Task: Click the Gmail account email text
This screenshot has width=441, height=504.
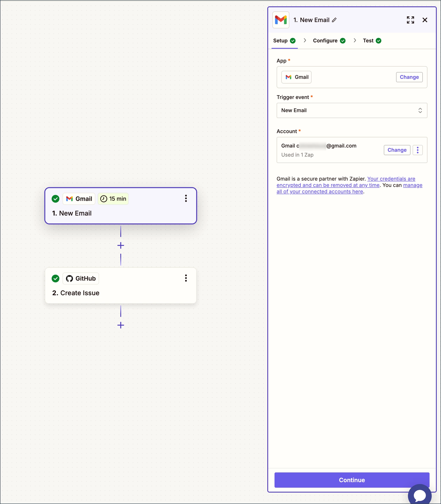Action: (319, 146)
